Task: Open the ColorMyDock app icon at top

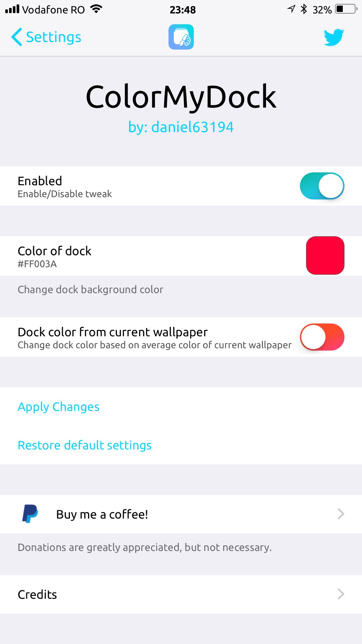Action: (x=181, y=37)
